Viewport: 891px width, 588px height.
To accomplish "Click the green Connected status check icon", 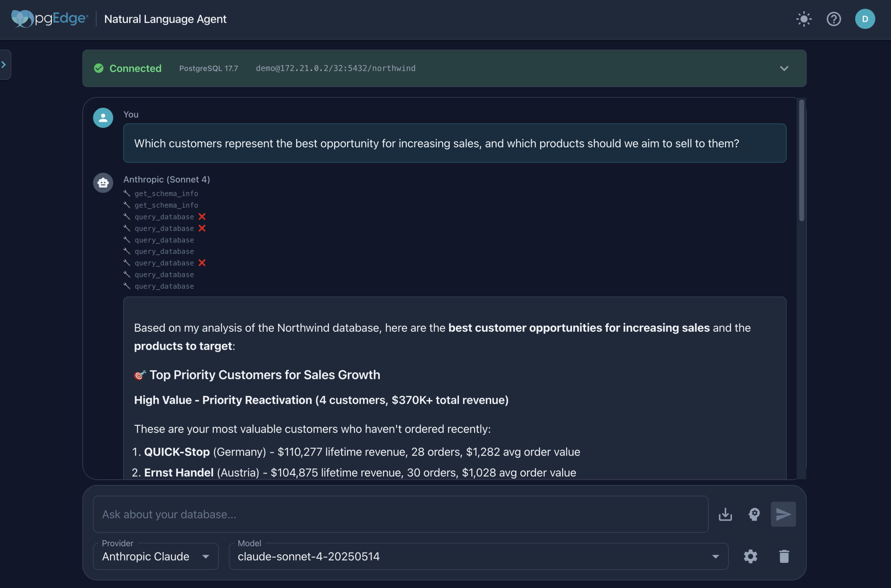I will click(x=99, y=68).
